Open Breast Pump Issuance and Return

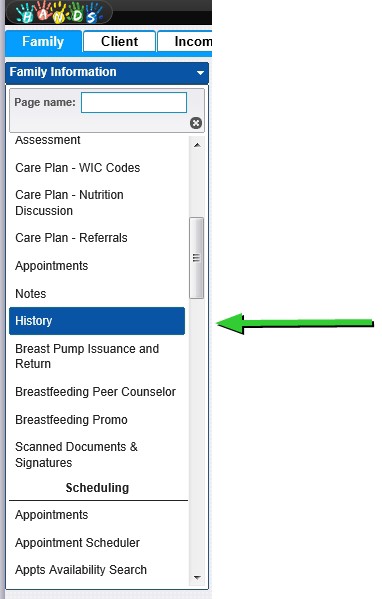point(87,356)
